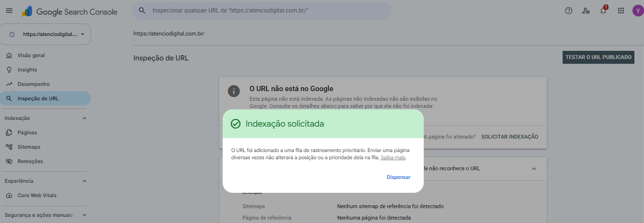The height and width of the screenshot is (223, 644).
Task: Click the home icon beside Visão geral
Action: [x=9, y=55]
